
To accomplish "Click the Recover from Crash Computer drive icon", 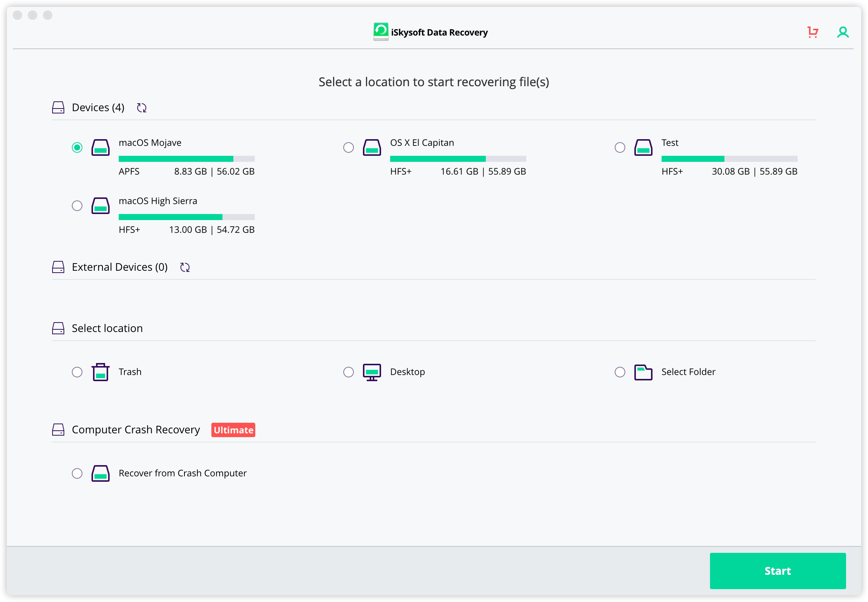I will coord(101,473).
